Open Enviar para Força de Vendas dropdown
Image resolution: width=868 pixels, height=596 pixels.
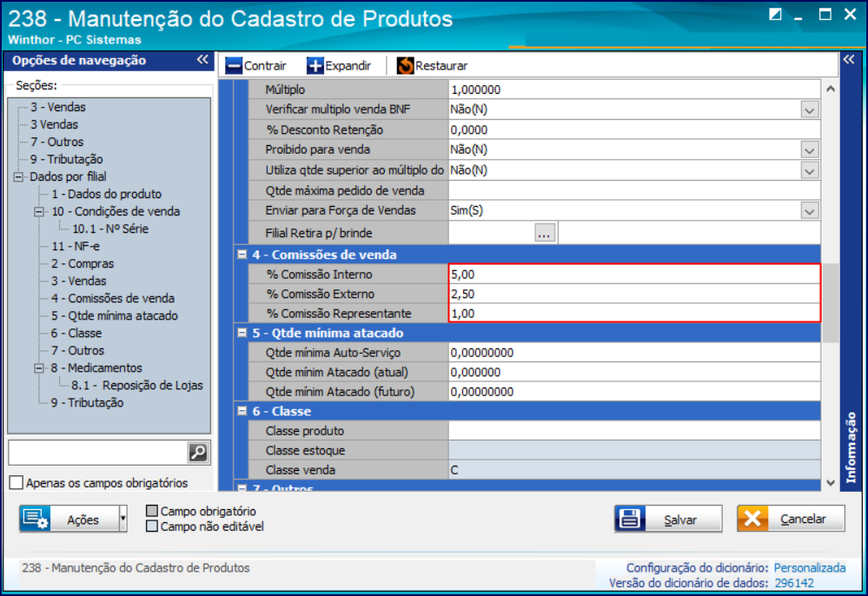tap(809, 211)
